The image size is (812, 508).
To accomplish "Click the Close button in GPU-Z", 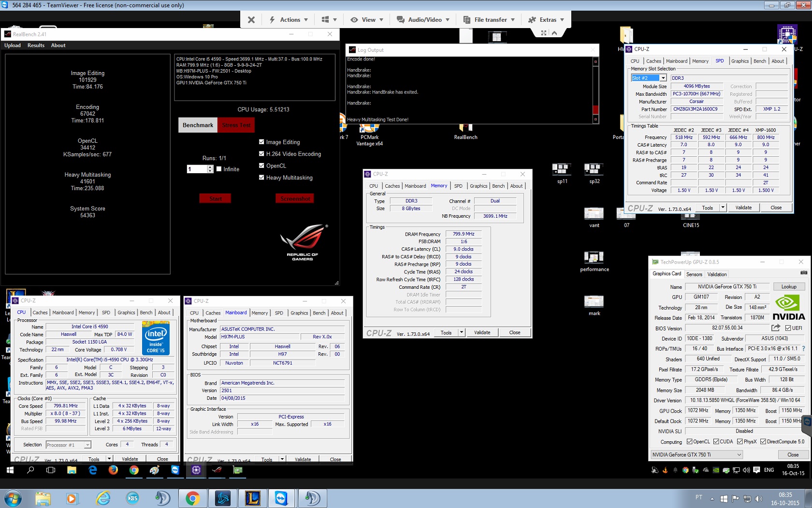I will (x=793, y=455).
